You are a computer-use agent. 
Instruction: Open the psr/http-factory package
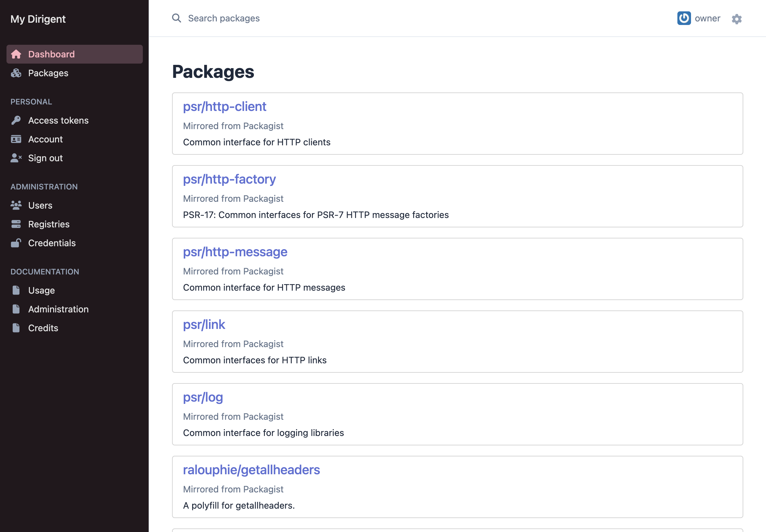click(229, 179)
